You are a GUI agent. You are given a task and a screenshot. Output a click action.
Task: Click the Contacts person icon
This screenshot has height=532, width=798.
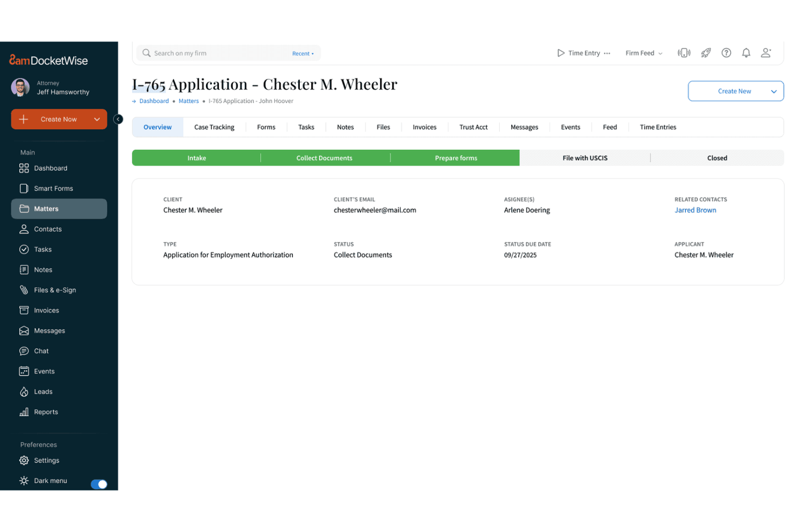(x=24, y=229)
